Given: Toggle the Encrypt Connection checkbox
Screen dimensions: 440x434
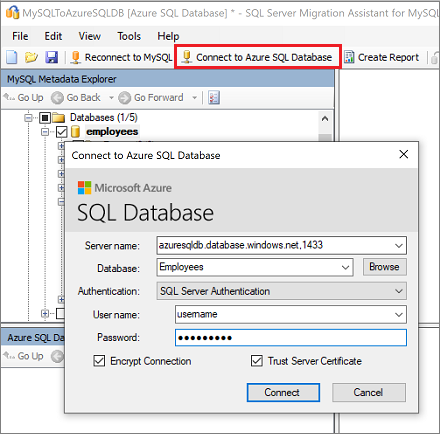Looking at the screenshot, I should pos(99,361).
